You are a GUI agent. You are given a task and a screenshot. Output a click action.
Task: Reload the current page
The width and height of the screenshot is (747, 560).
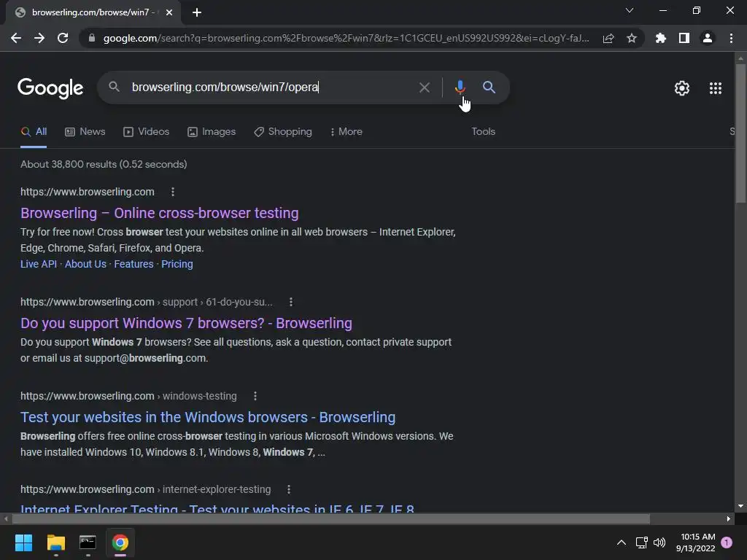click(63, 38)
